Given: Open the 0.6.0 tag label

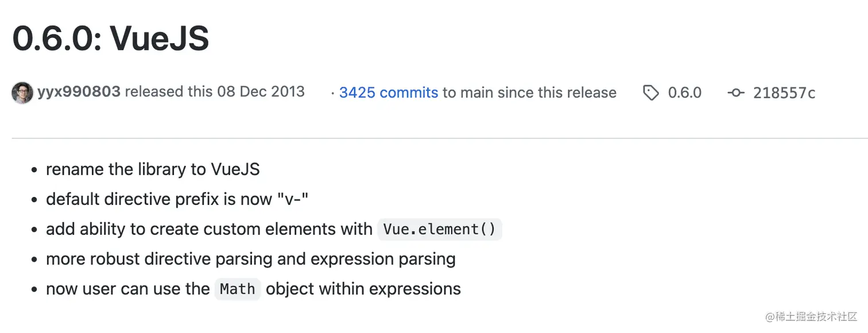Looking at the screenshot, I should (684, 93).
